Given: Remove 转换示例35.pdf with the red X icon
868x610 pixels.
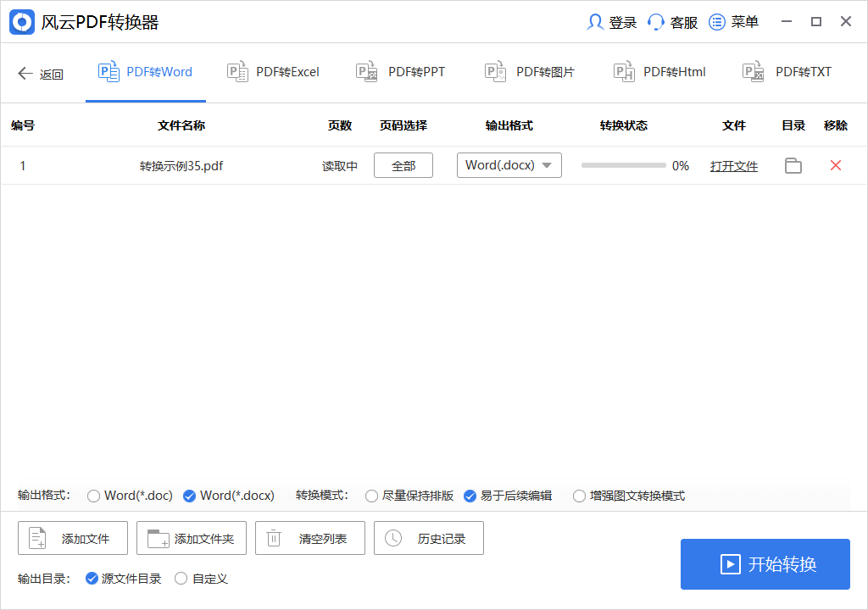Looking at the screenshot, I should [x=836, y=165].
